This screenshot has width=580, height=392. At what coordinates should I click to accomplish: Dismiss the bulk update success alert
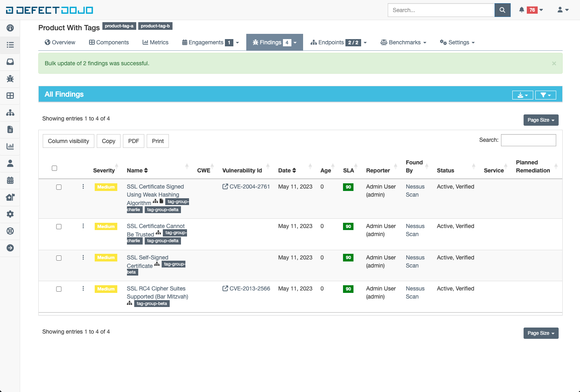554,64
